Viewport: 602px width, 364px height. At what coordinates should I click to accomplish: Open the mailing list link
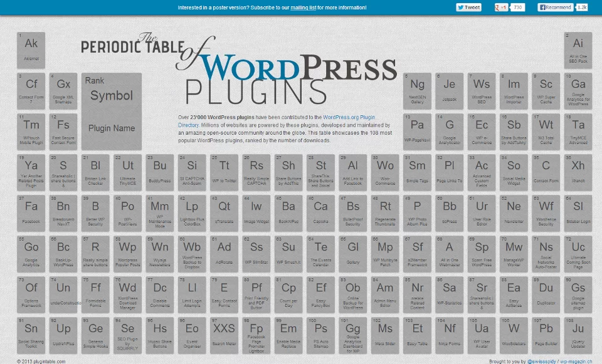[x=303, y=8]
